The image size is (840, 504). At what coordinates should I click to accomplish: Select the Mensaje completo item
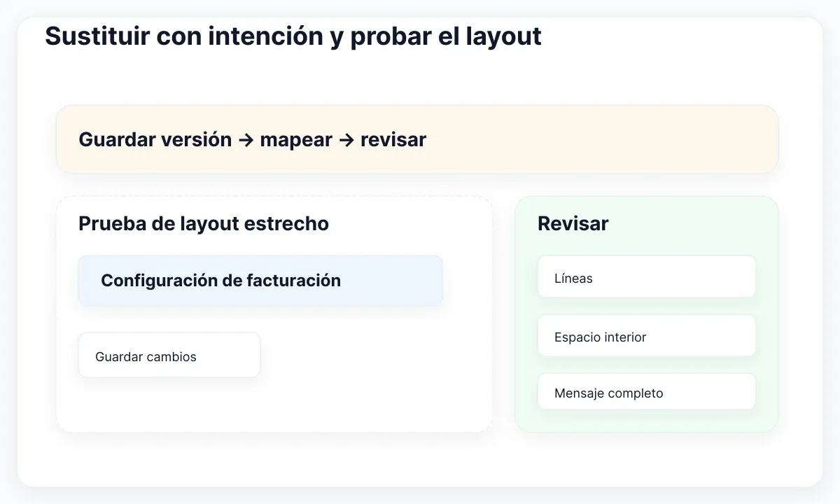[x=647, y=391]
